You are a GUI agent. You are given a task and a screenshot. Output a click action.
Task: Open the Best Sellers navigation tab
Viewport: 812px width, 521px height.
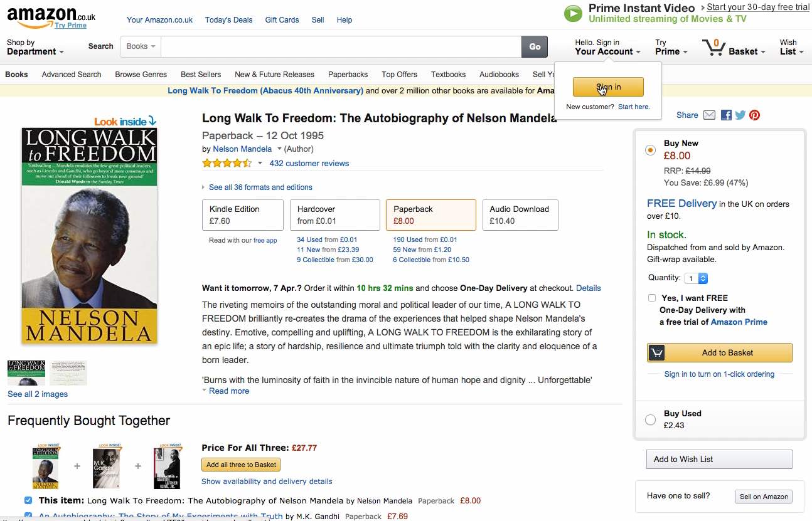(201, 75)
